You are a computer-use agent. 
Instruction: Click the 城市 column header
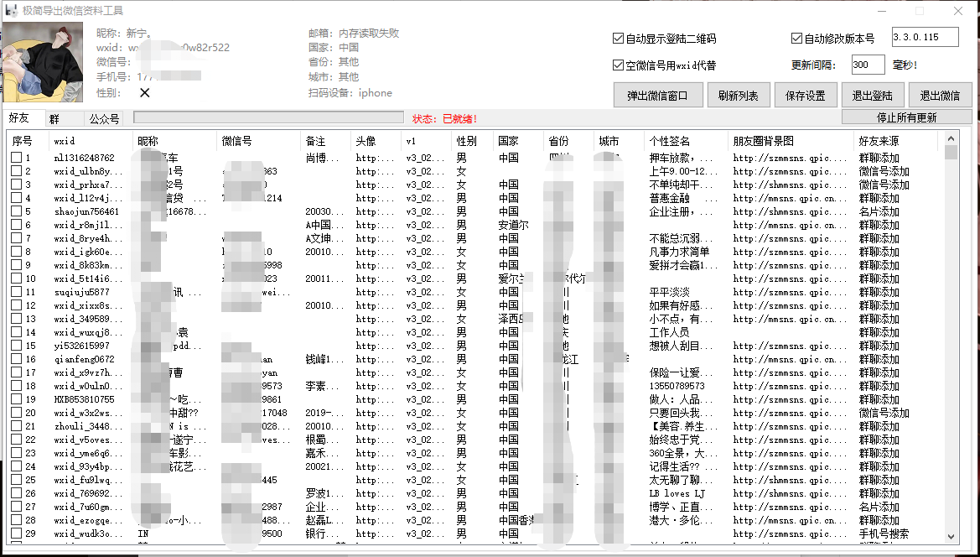click(618, 141)
